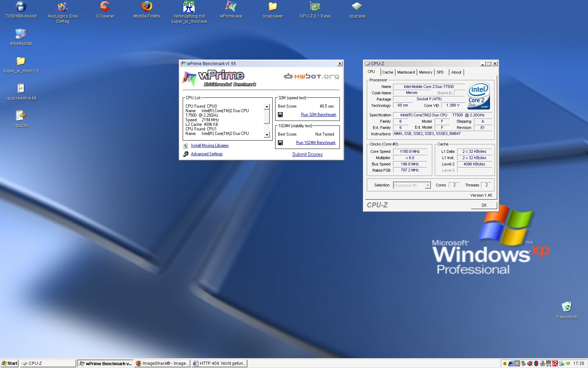
Task: Activate wPrime Benchmark taskbar button
Action: point(105,363)
